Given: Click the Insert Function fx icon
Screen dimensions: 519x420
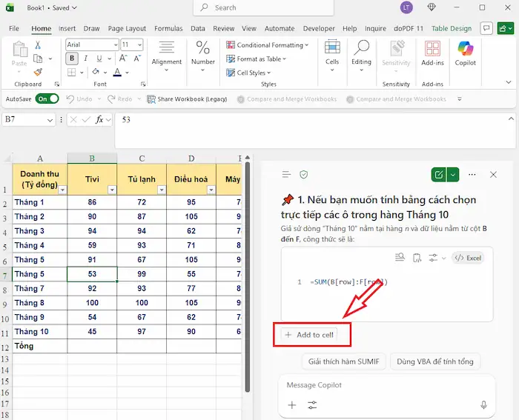Looking at the screenshot, I should pyautogui.click(x=100, y=119).
